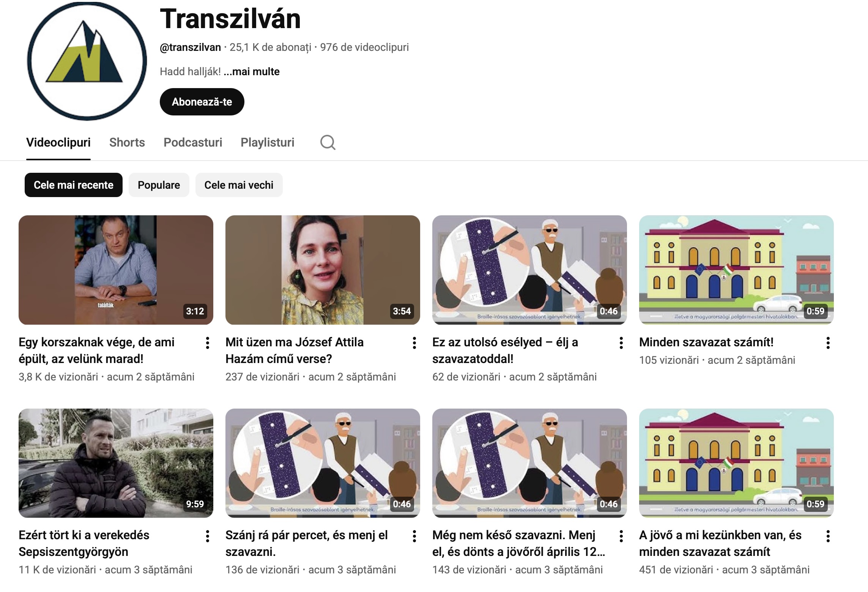Image resolution: width=868 pixels, height=592 pixels.
Task: Open video title 'Ezért tört ki a verekedés Sepsiszentgyörgyön'
Action: tap(84, 543)
